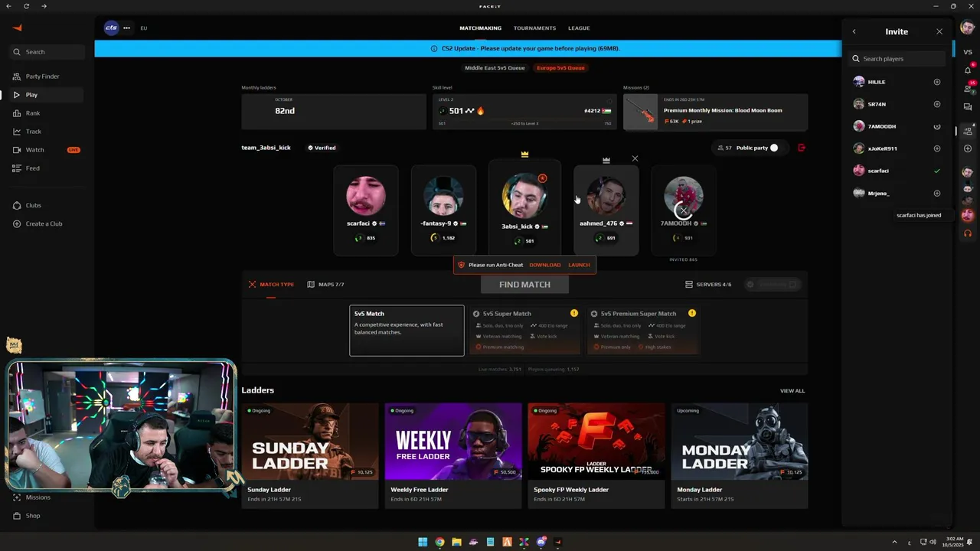Select the 5v5 Super Match type
Screen dimensions: 980x551
(524, 331)
